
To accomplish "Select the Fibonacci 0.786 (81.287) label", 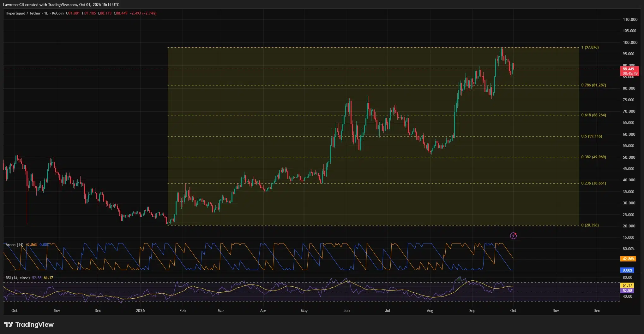I will pos(593,85).
